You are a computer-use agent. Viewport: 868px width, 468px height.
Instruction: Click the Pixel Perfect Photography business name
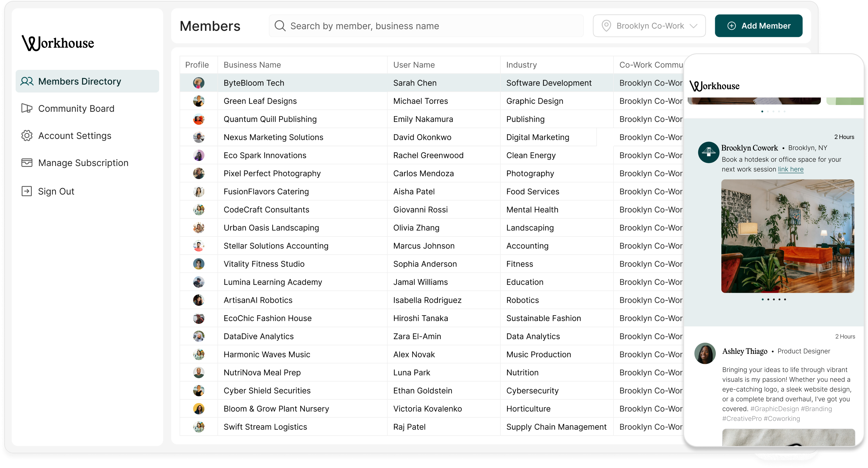coord(272,173)
